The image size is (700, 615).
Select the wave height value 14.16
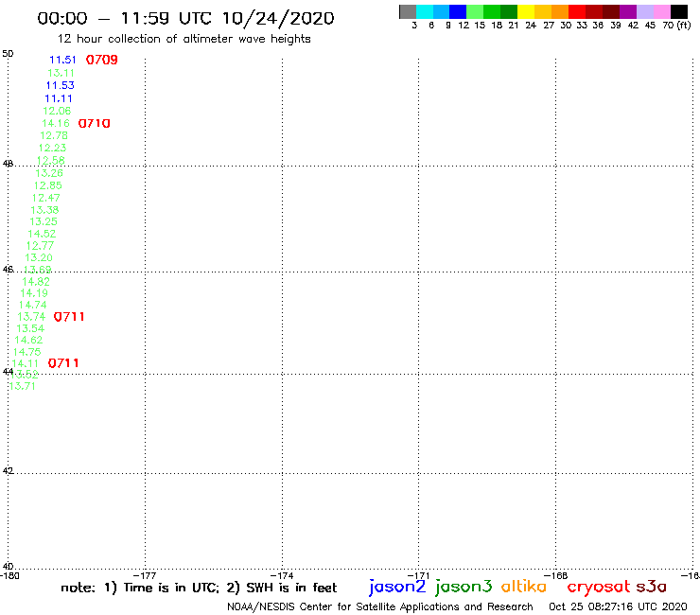pyautogui.click(x=56, y=123)
